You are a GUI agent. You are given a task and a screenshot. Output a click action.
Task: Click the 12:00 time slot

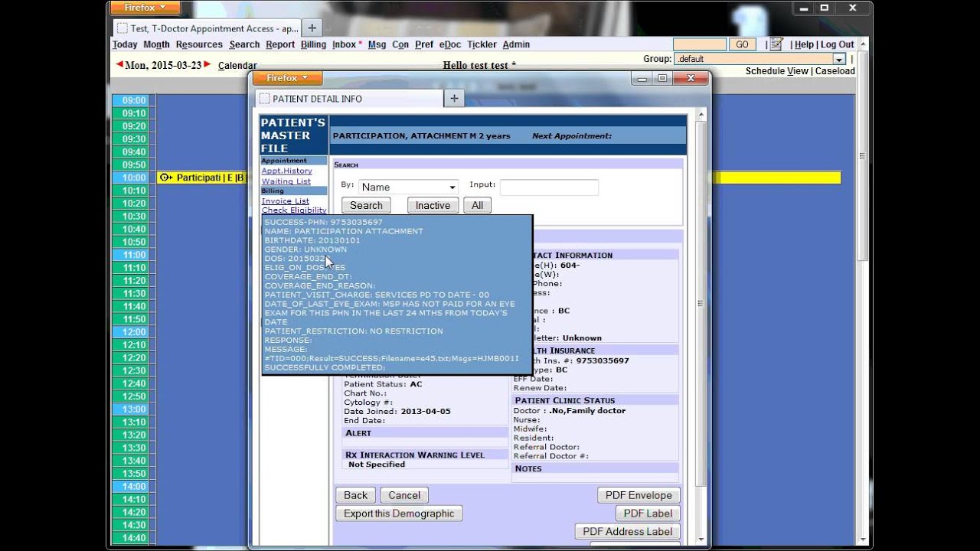133,332
